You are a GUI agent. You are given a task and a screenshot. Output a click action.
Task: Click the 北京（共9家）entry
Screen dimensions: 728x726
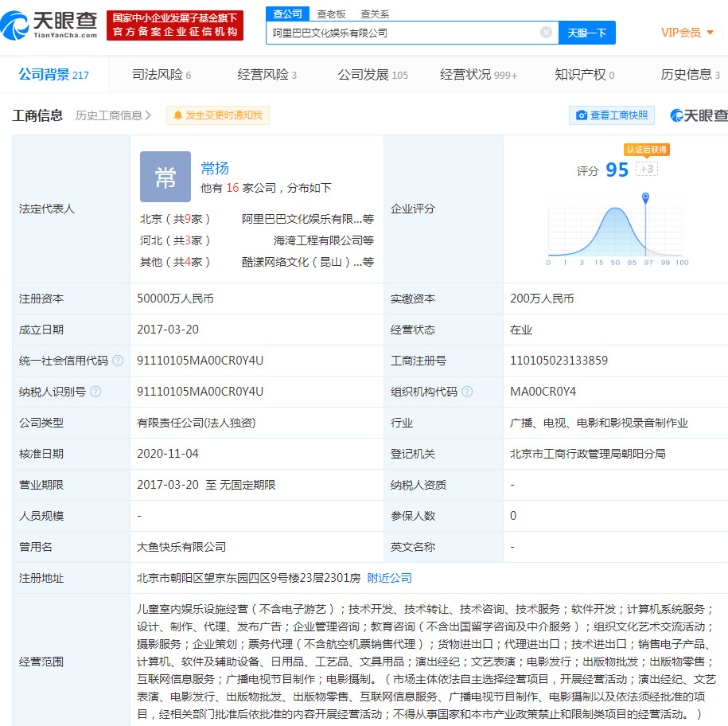pos(175,219)
